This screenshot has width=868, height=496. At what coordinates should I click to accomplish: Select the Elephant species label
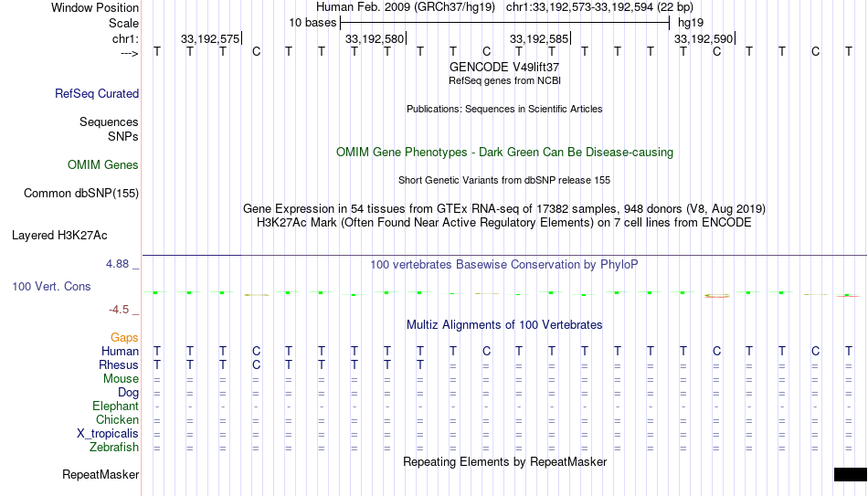pos(116,406)
